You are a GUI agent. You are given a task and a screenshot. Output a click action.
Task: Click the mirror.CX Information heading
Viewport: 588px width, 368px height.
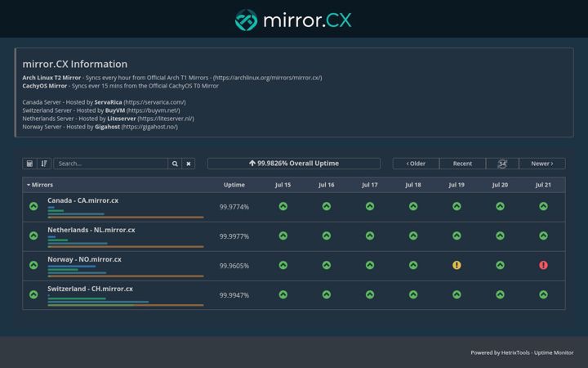74,64
